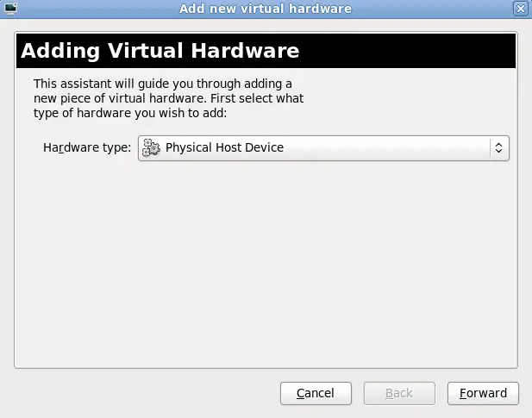This screenshot has height=418, width=532.
Task: Click the up arrow of the combo box
Action: [498, 144]
